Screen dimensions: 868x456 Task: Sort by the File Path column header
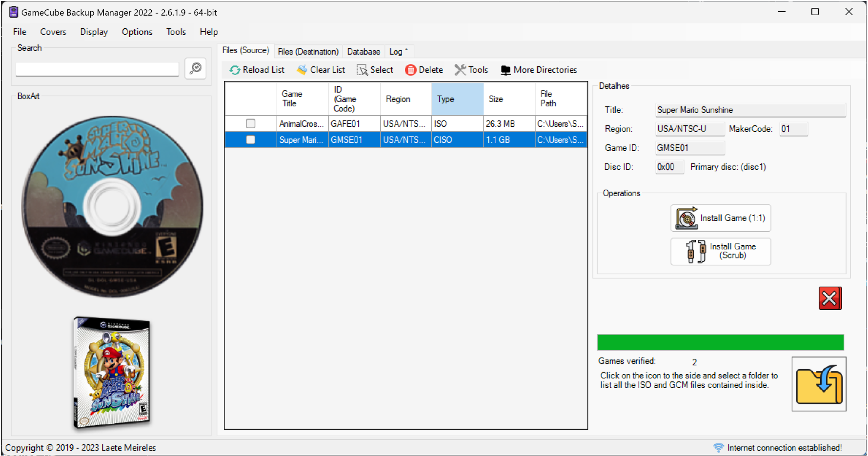pos(561,99)
